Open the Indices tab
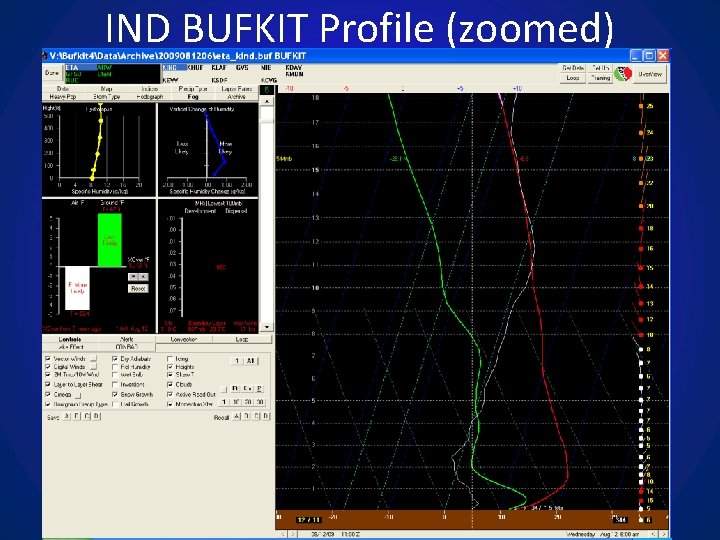The image size is (720, 540). coord(150,89)
